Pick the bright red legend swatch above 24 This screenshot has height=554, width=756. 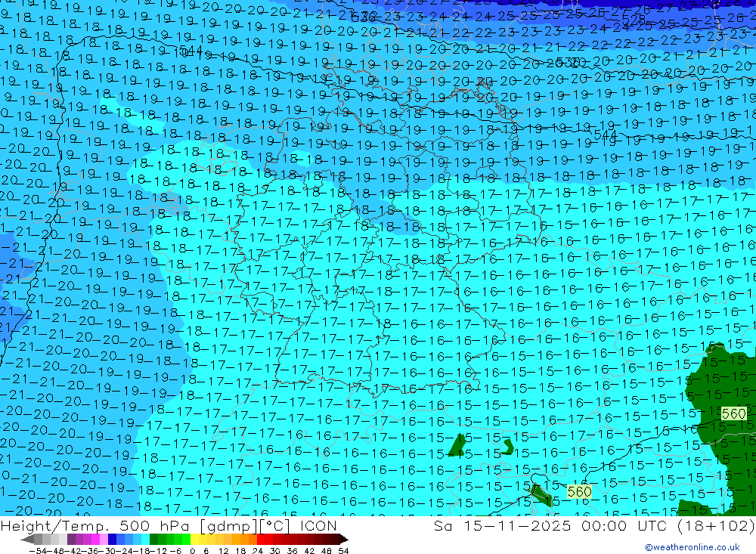[261, 539]
